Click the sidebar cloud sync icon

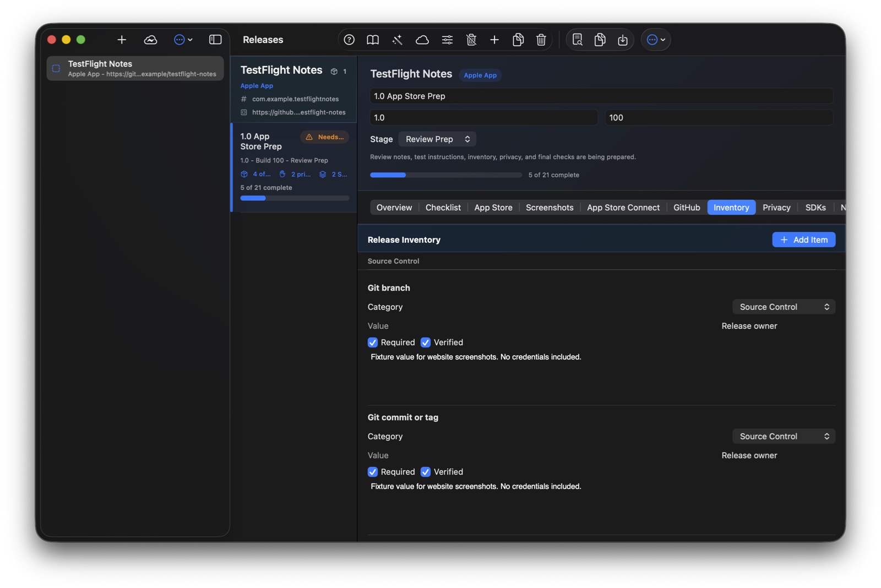coord(150,40)
